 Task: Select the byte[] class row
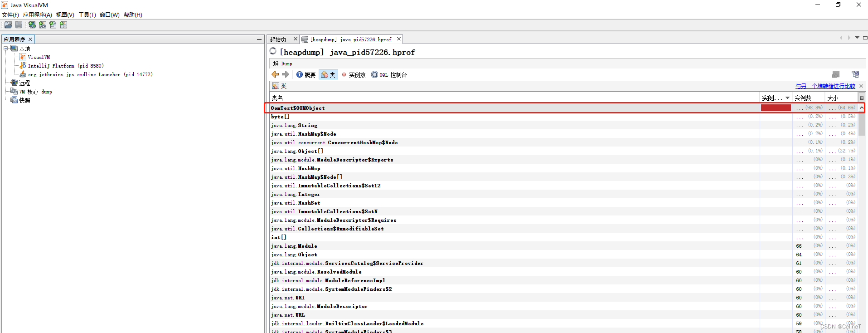click(564, 117)
